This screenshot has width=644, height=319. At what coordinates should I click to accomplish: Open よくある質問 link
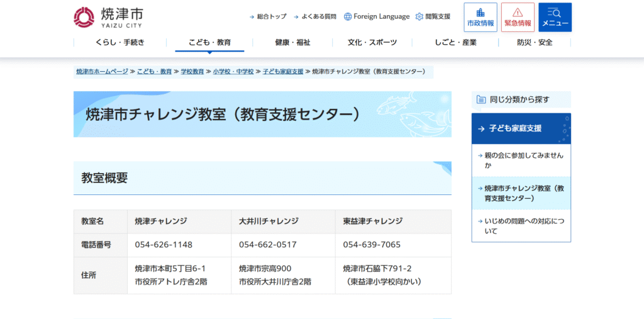click(318, 16)
